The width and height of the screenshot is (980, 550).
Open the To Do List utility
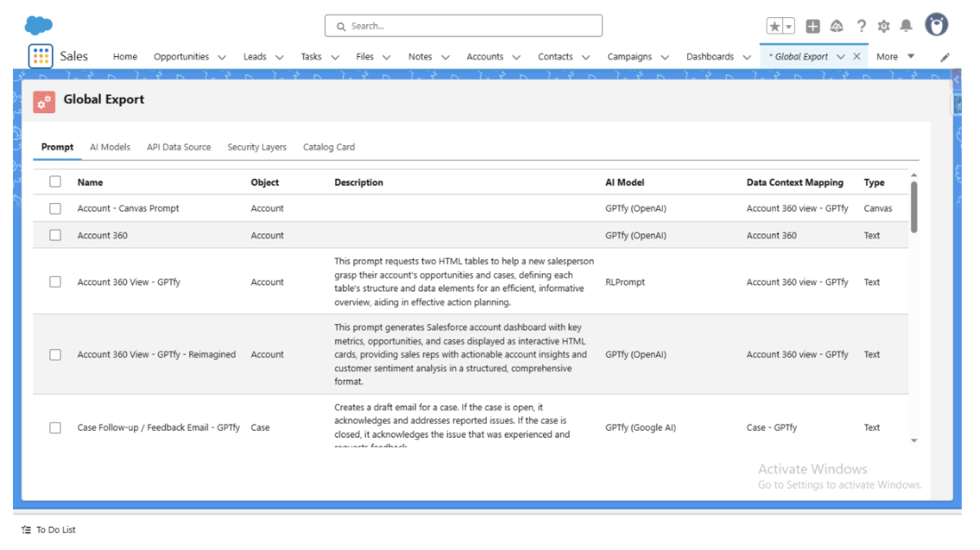tap(48, 530)
